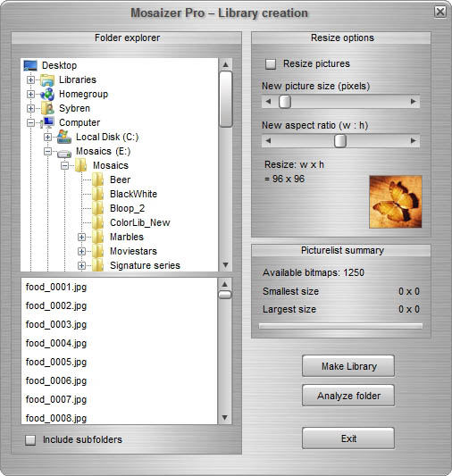This screenshot has height=476, width=452.
Task: Select the ColorLib_New folder
Action: (140, 222)
